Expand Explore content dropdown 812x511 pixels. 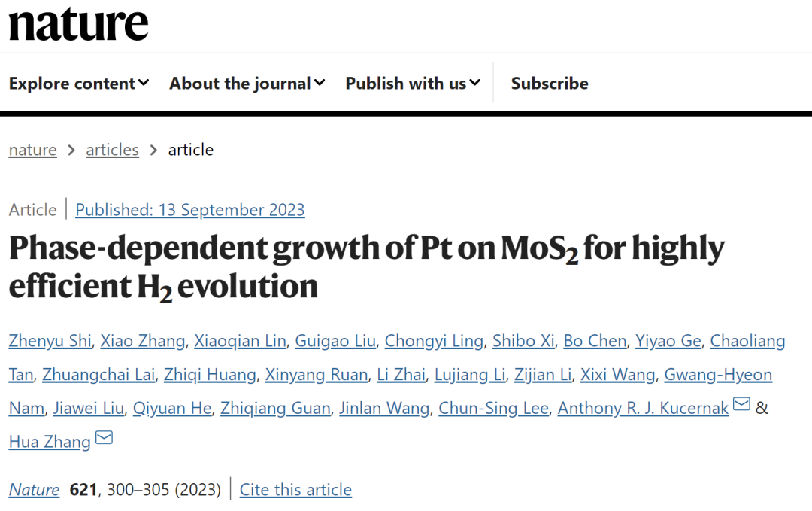[x=79, y=83]
